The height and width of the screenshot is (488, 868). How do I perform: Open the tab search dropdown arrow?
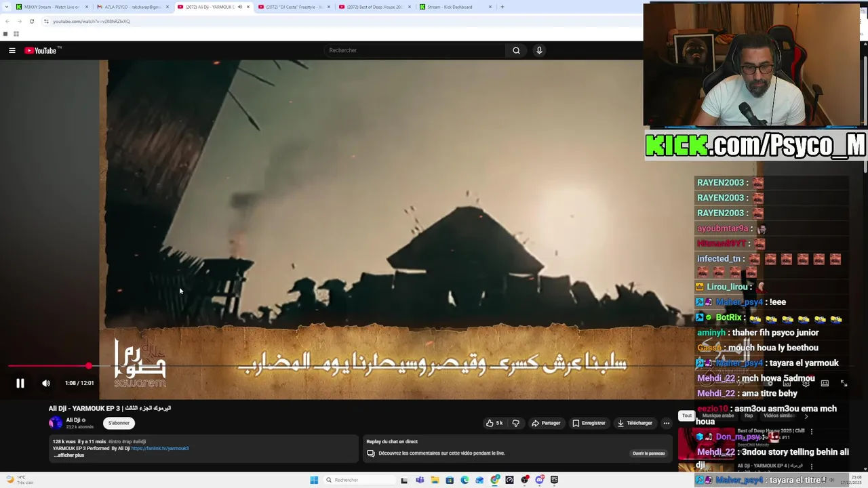pos(6,7)
